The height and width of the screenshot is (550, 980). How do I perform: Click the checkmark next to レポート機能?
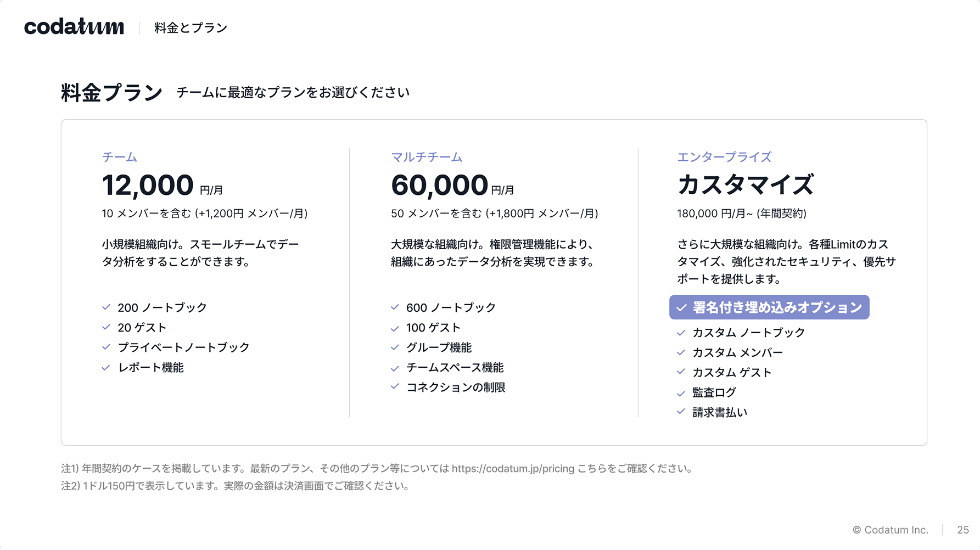[106, 367]
